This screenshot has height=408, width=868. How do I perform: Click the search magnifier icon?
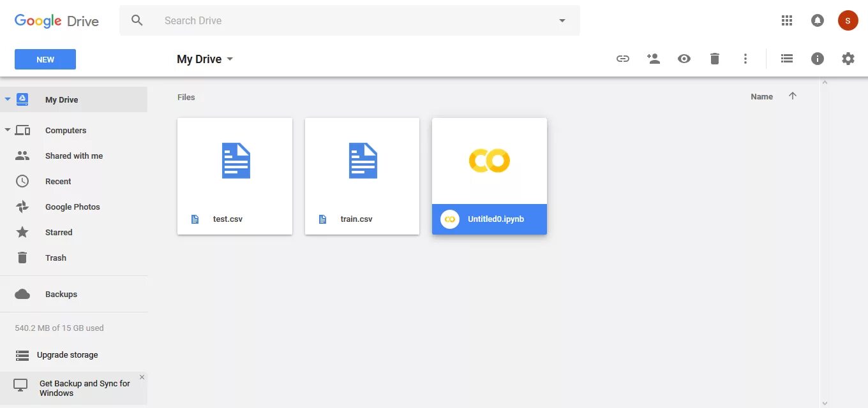click(137, 20)
